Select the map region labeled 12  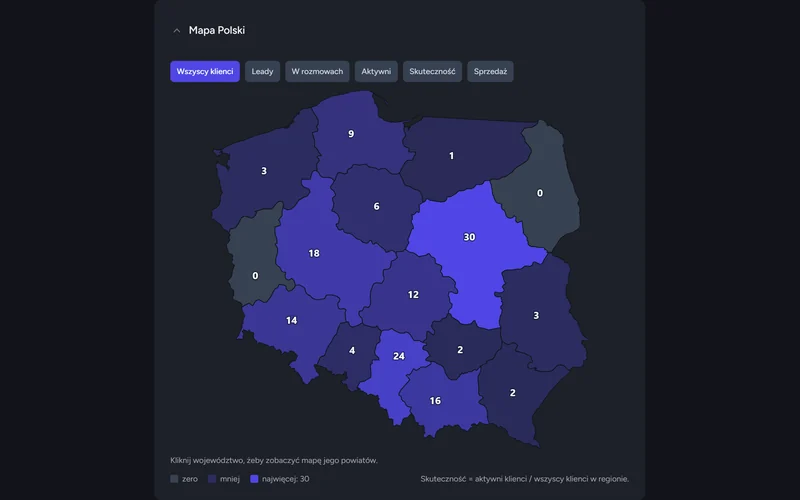point(413,295)
